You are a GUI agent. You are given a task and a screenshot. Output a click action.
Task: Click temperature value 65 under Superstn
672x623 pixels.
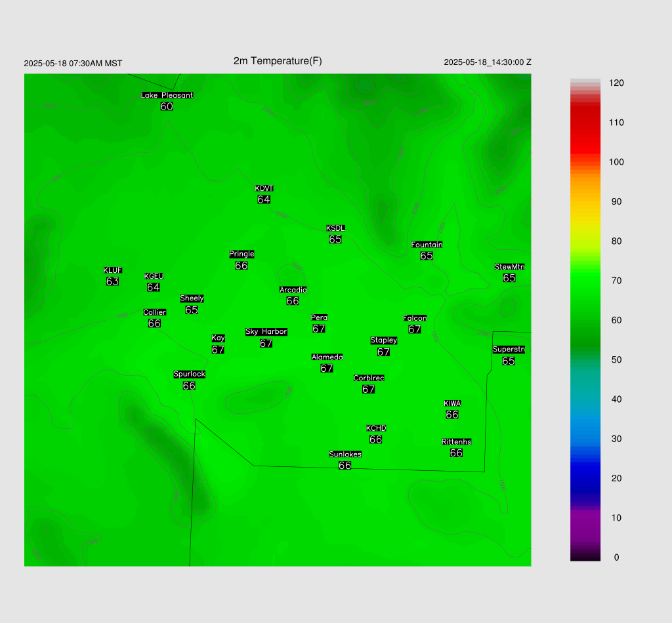pyautogui.click(x=509, y=361)
